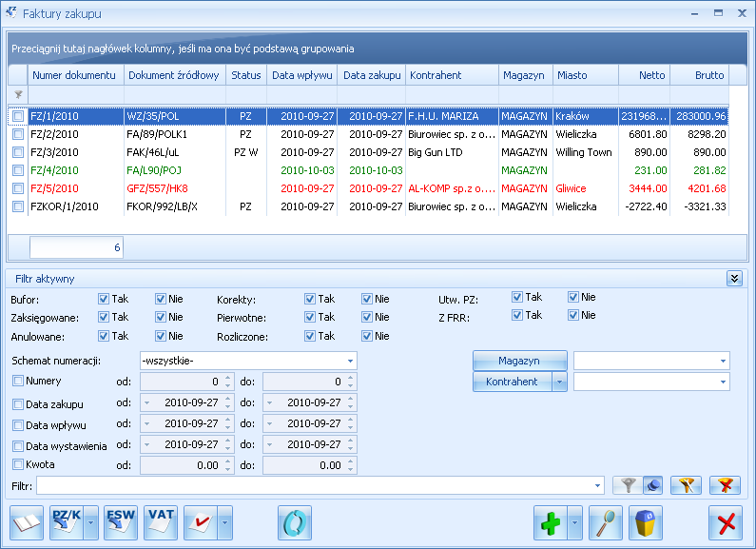Enable the Numery range checkbox
Screen dimensions: 756x549
click(18, 381)
